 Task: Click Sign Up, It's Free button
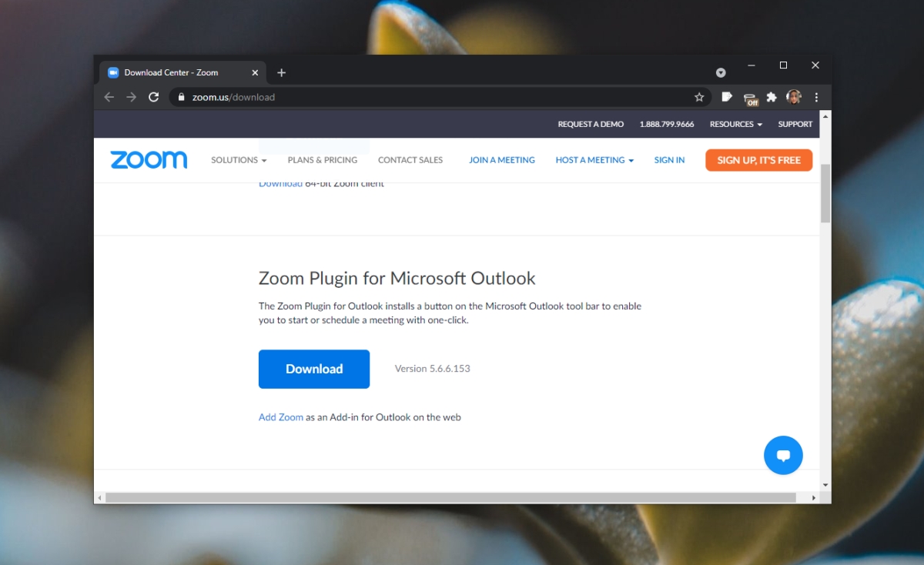click(758, 160)
